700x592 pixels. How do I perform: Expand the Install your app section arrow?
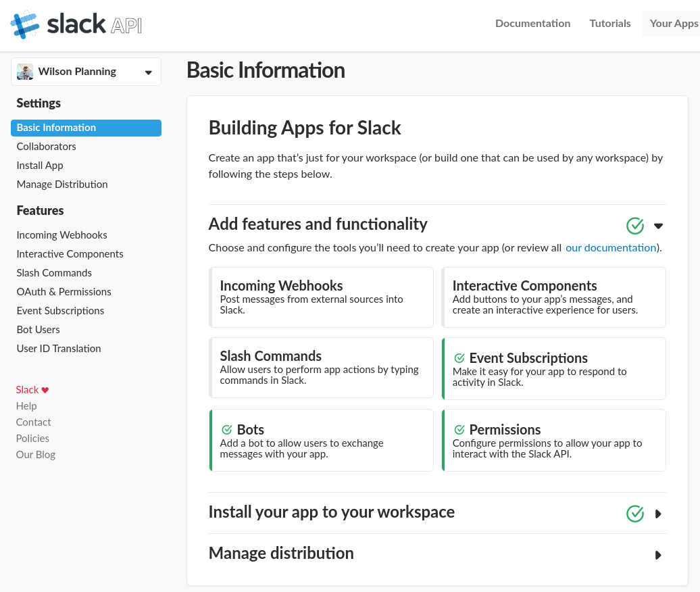658,514
